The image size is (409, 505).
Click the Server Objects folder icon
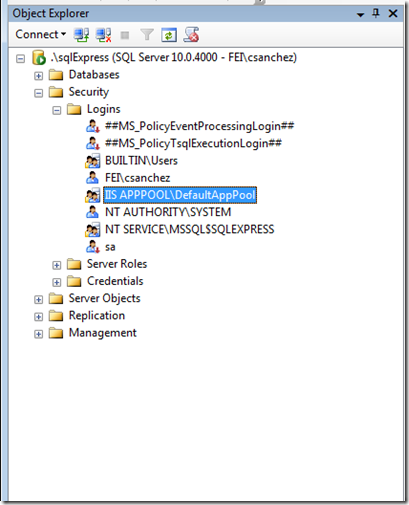[x=56, y=298]
